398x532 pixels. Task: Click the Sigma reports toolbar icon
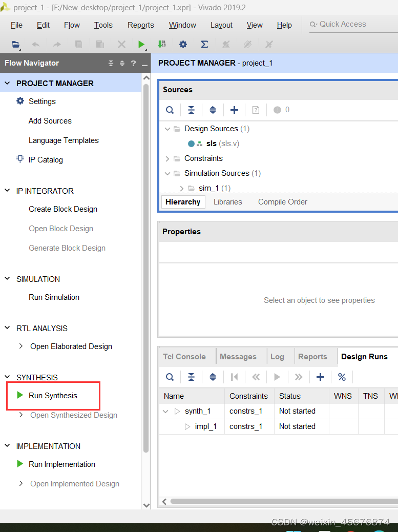204,44
